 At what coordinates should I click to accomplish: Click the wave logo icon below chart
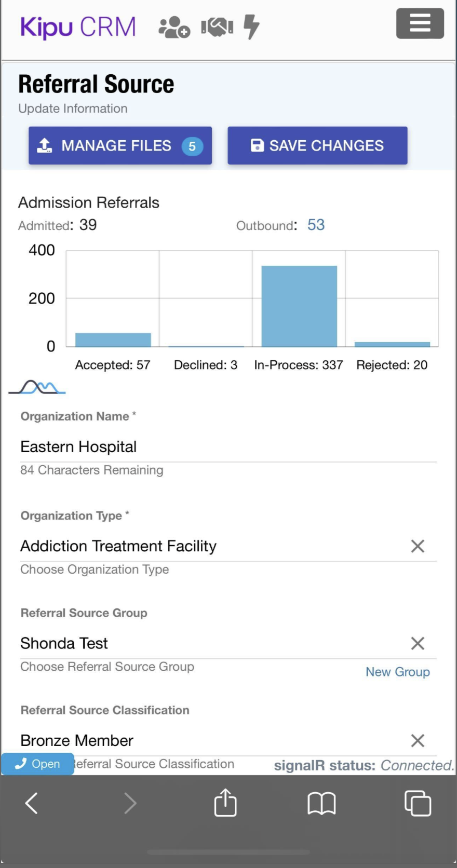[x=37, y=387]
